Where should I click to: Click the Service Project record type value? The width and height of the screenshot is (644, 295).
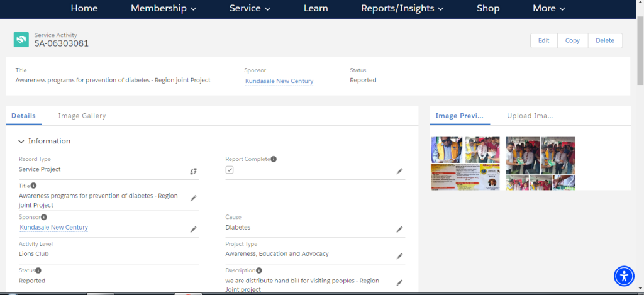click(40, 169)
